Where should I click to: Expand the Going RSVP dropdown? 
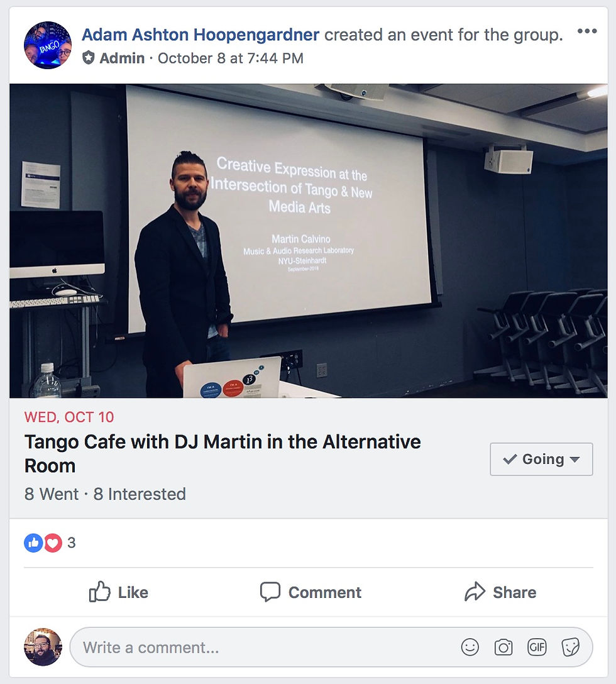pyautogui.click(x=541, y=459)
